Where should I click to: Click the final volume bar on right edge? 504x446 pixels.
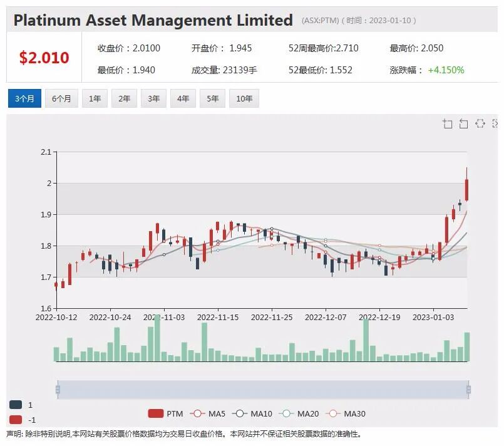(467, 346)
